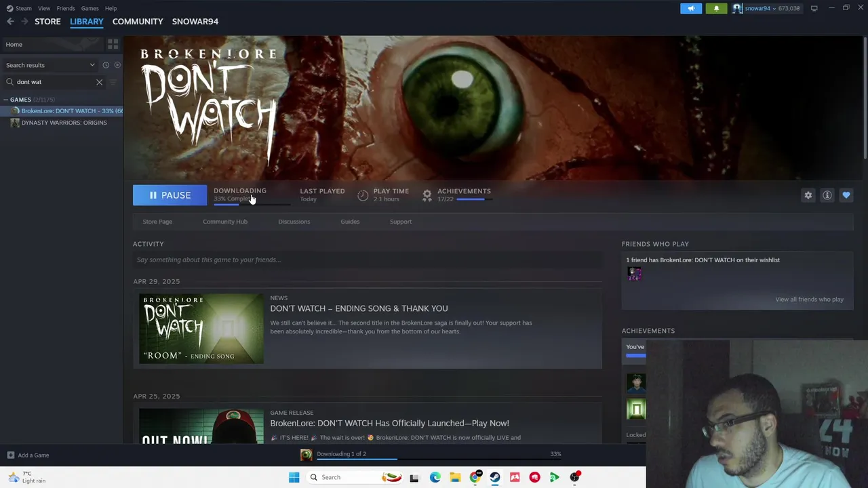Image resolution: width=868 pixels, height=488 pixels.
Task: Click the friend's avatar in Friends Who Play
Action: (x=635, y=274)
